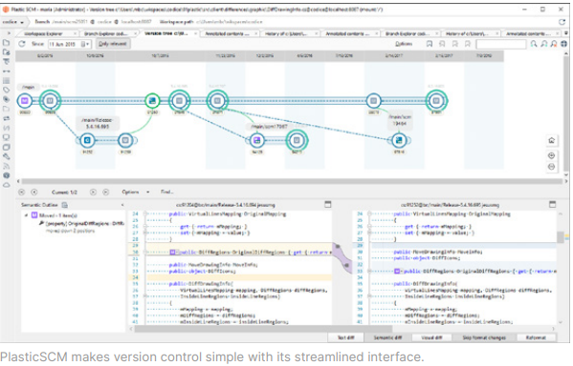Click the cloud icon in left sidebar
Viewport: 573px width, 366px height.
6,185
